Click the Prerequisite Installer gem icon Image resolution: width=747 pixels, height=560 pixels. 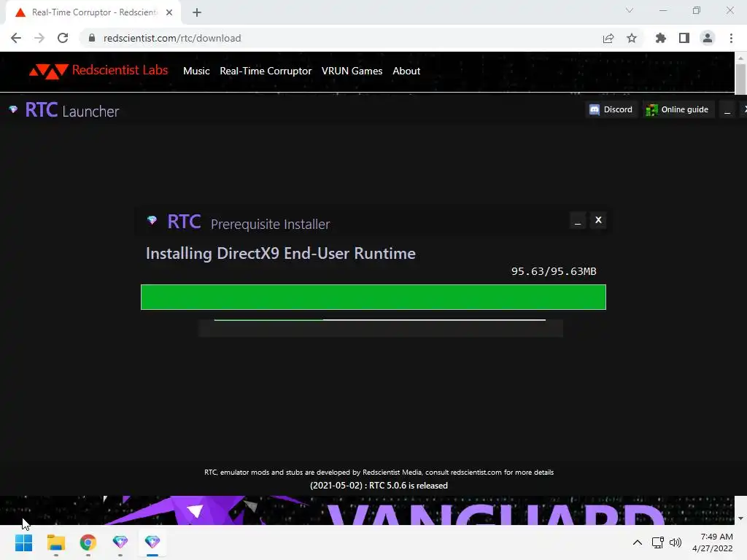pos(152,220)
